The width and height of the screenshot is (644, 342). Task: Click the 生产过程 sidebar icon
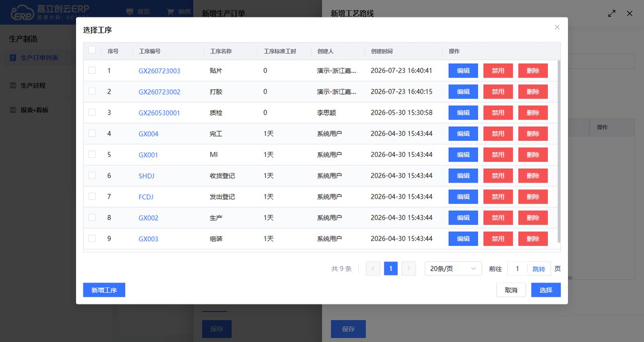point(13,85)
